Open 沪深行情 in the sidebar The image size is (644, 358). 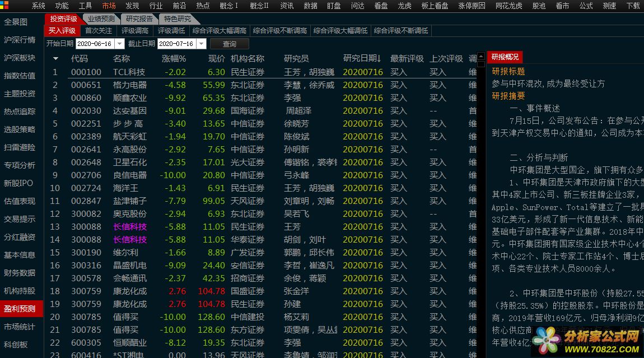[20, 40]
